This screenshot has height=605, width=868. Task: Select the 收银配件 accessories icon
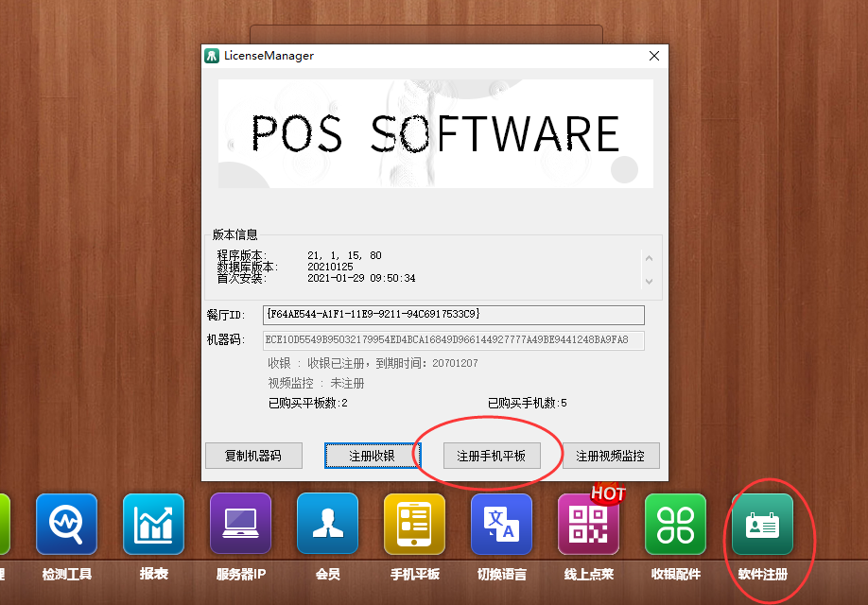[675, 525]
